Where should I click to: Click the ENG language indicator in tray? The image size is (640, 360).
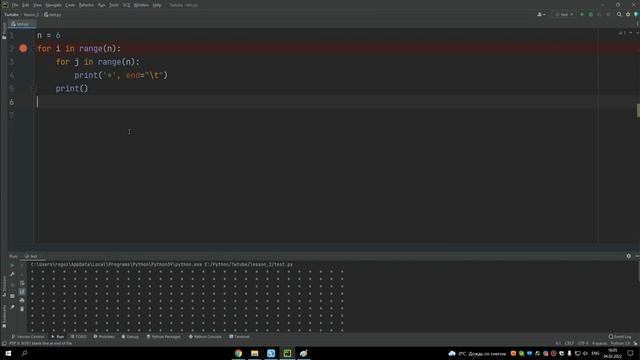(x=596, y=353)
